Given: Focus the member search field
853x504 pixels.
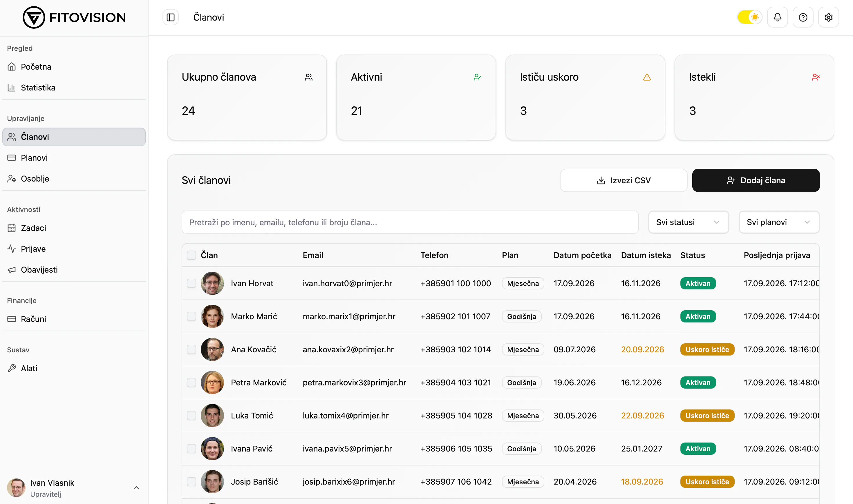Looking at the screenshot, I should [x=410, y=222].
